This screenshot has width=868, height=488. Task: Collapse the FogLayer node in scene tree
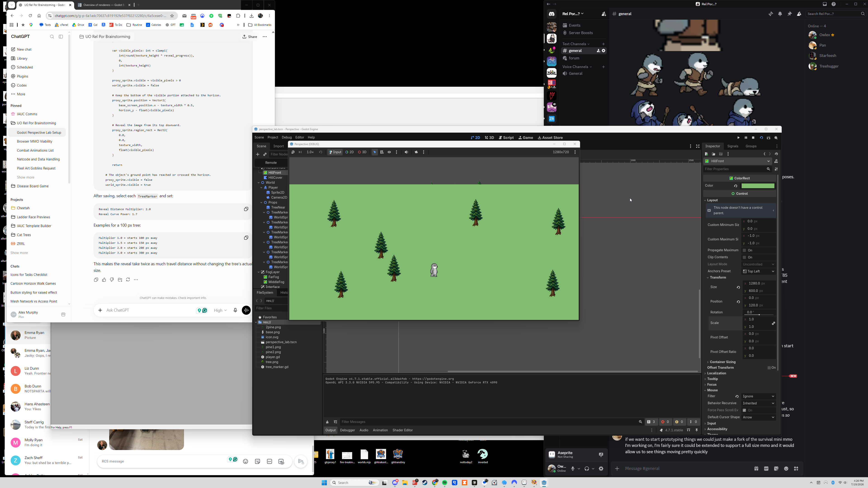click(x=258, y=272)
